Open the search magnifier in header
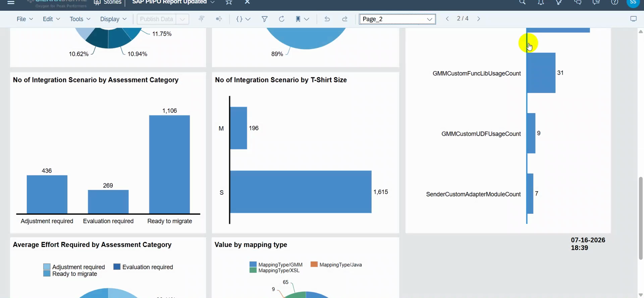Screen dimensions: 644x298 [522, 2]
